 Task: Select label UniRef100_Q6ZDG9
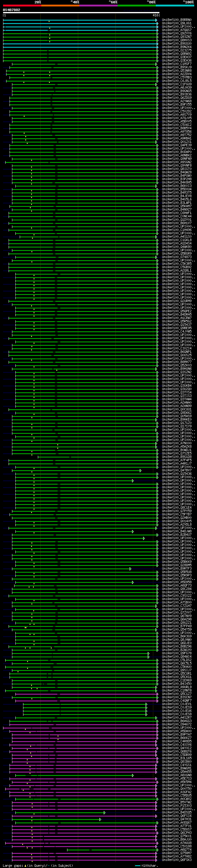click(x=177, y=98)
